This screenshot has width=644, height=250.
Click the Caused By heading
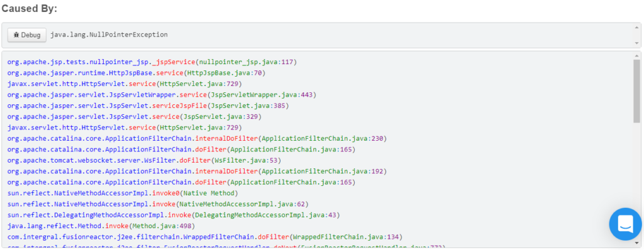tap(30, 9)
